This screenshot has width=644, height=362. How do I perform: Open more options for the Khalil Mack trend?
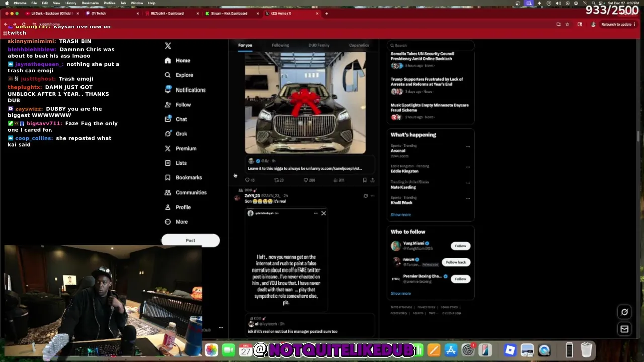pyautogui.click(x=468, y=198)
